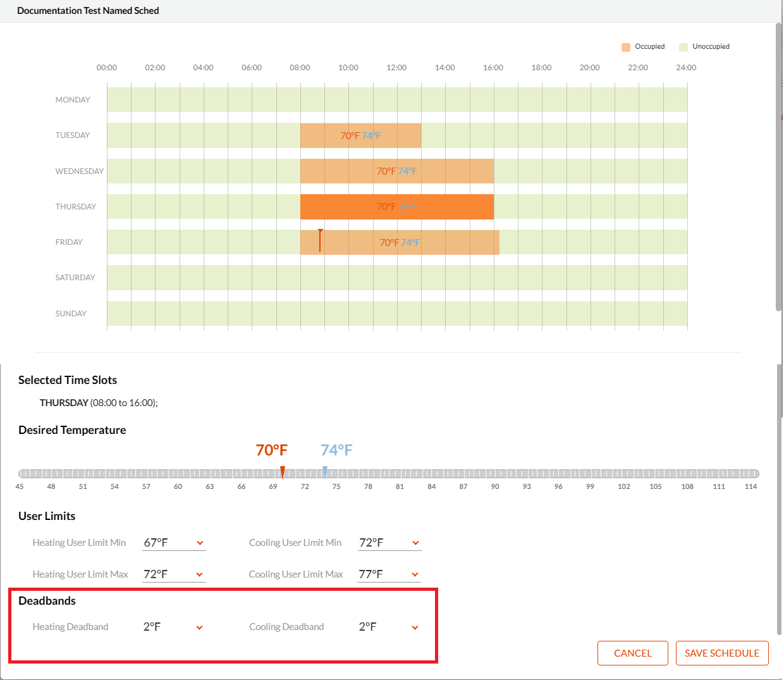Select the Tuesday occupied time block
This screenshot has width=784, height=680.
pyautogui.click(x=360, y=135)
